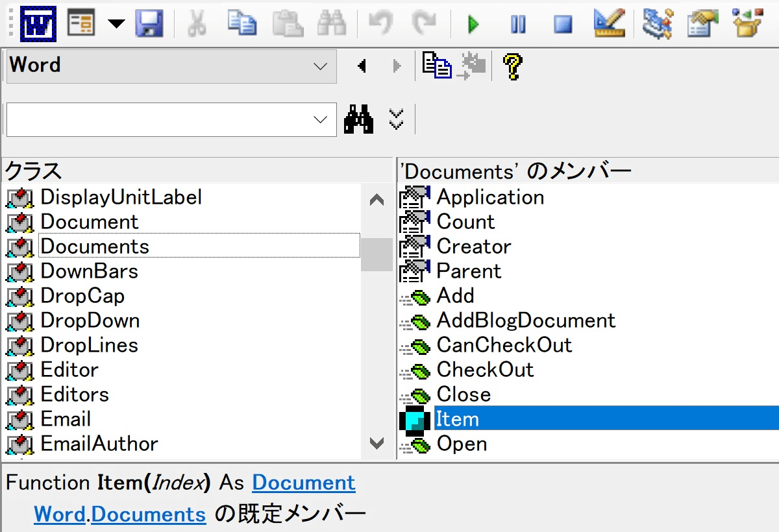
Task: Select the CanCheckOut method
Action: (x=504, y=345)
